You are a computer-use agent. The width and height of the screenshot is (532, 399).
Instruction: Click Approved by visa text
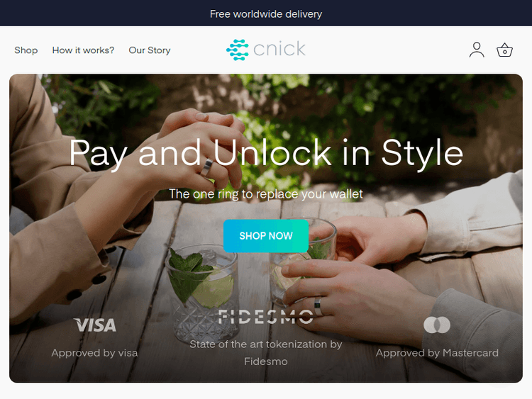(x=94, y=353)
